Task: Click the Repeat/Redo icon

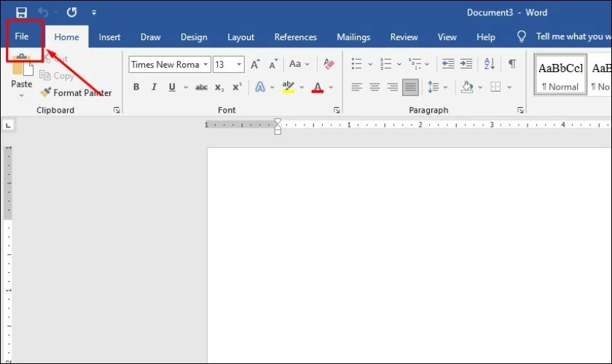Action: pos(71,12)
